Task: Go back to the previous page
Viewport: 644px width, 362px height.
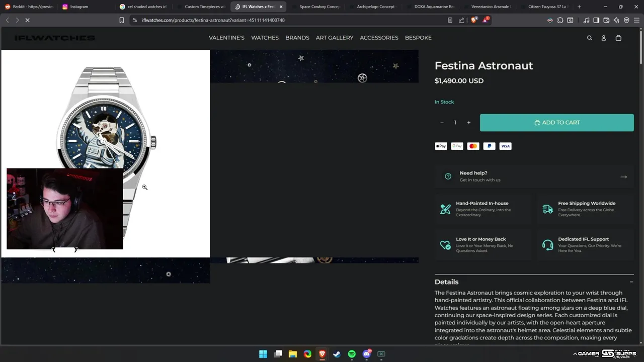Action: coord(7,20)
